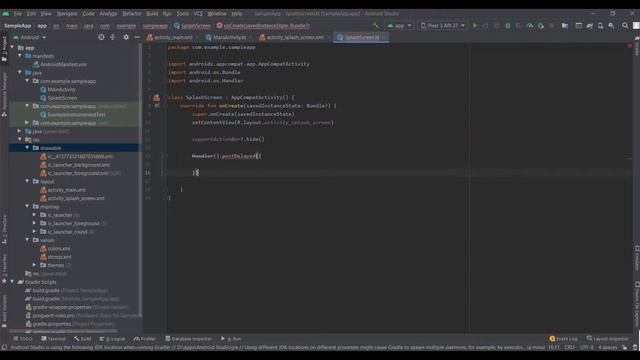Open the Terminal tool window
640x360 pixels.
pyautogui.click(x=53, y=339)
